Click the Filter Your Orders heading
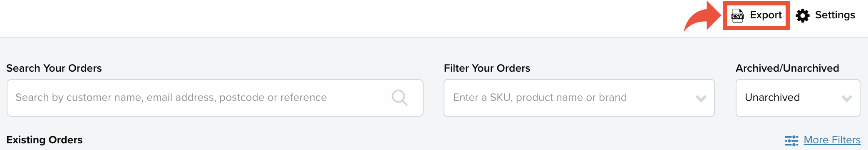Screen dimensions: 868x150 (x=487, y=68)
